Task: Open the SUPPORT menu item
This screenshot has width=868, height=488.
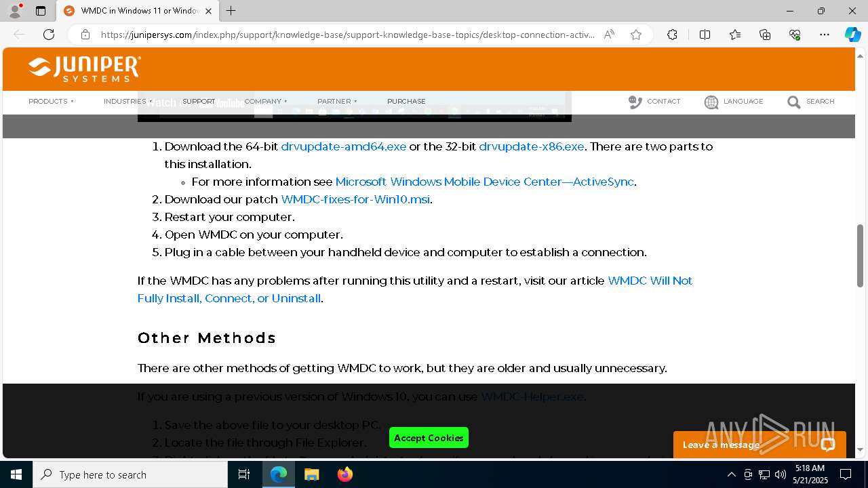Action: coord(199,101)
